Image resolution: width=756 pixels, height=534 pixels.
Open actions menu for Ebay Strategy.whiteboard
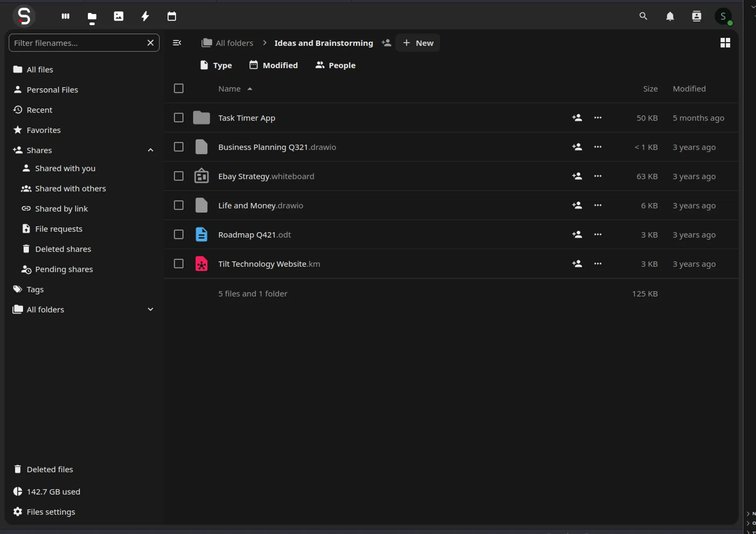click(x=597, y=176)
